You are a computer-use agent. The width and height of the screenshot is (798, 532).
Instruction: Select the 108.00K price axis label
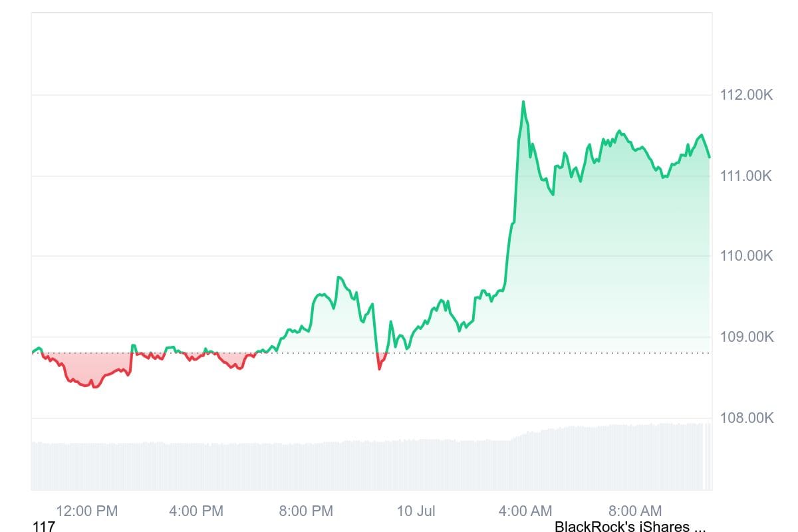pos(746,418)
